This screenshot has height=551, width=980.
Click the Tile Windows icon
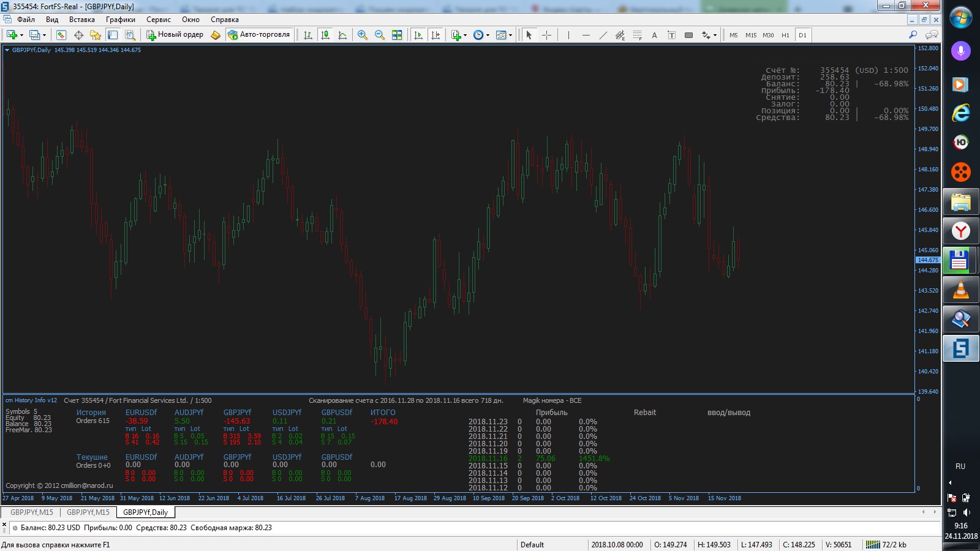(x=397, y=35)
